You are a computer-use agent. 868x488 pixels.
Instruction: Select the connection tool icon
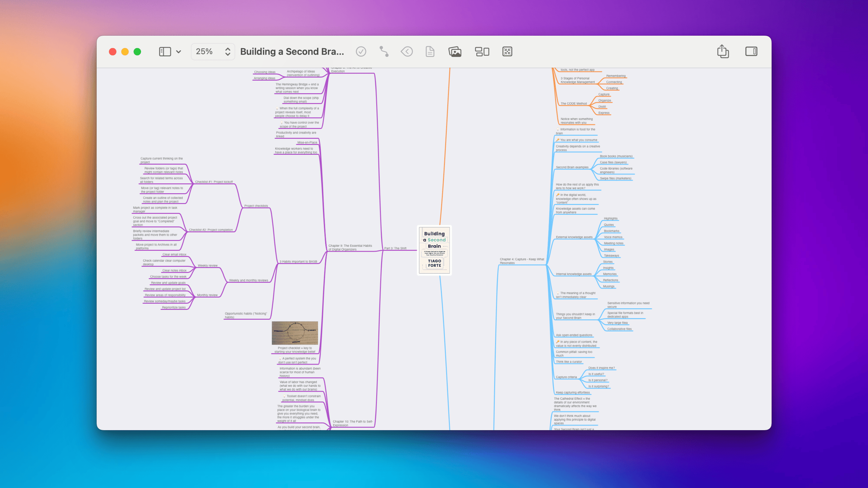pos(384,52)
